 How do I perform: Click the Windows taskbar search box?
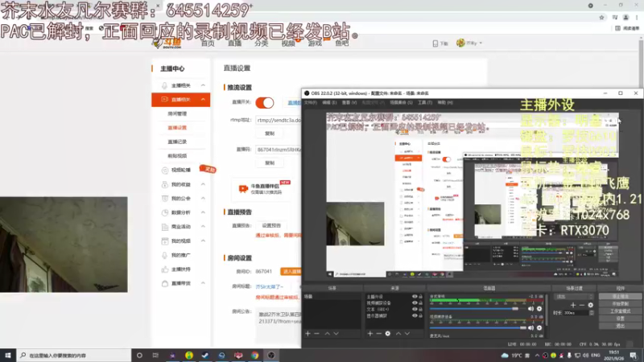pos(74,356)
